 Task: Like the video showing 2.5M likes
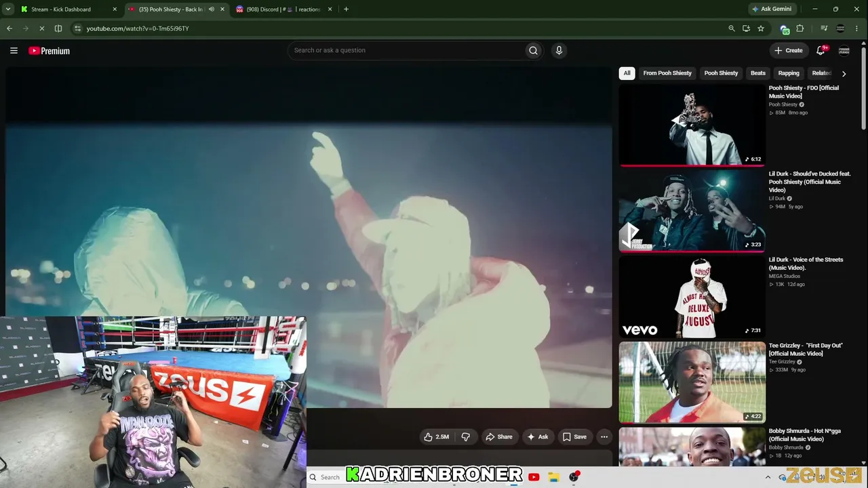436,437
